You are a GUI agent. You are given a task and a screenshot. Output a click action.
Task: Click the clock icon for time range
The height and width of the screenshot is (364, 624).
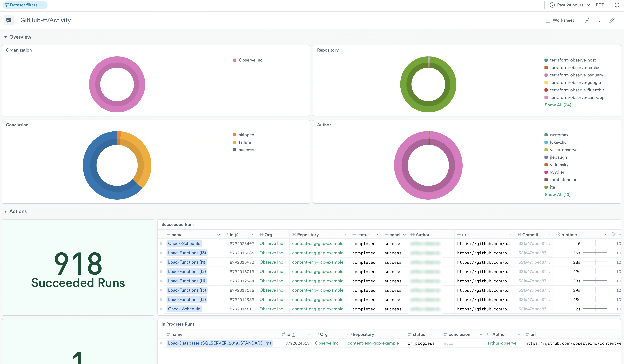552,5
